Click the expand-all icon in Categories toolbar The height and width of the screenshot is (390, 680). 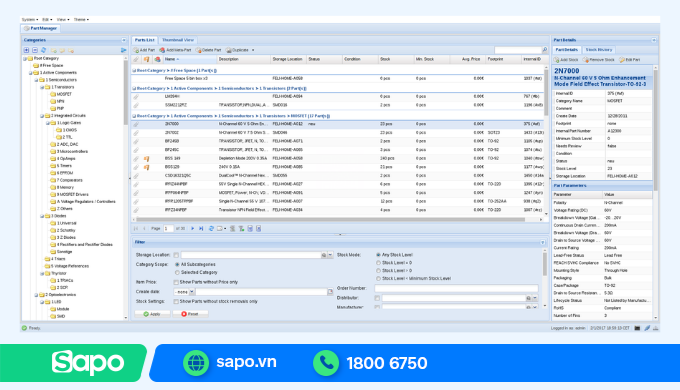pos(26,50)
